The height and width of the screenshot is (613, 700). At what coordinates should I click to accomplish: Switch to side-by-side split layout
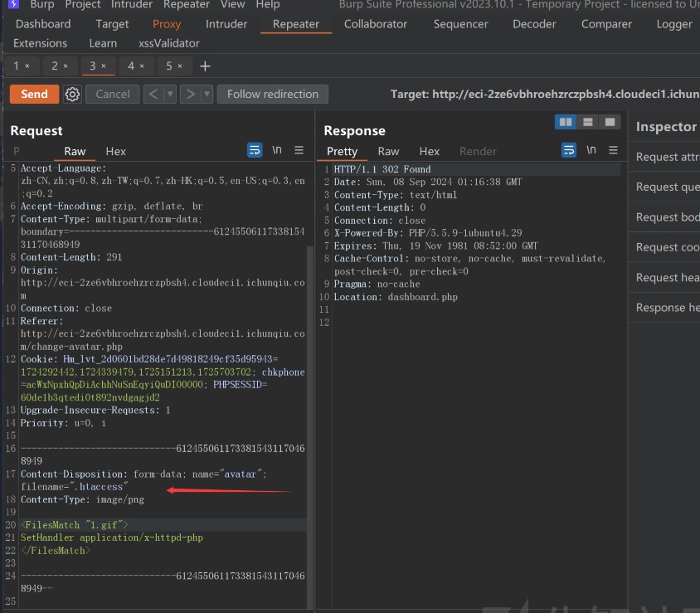click(566, 122)
